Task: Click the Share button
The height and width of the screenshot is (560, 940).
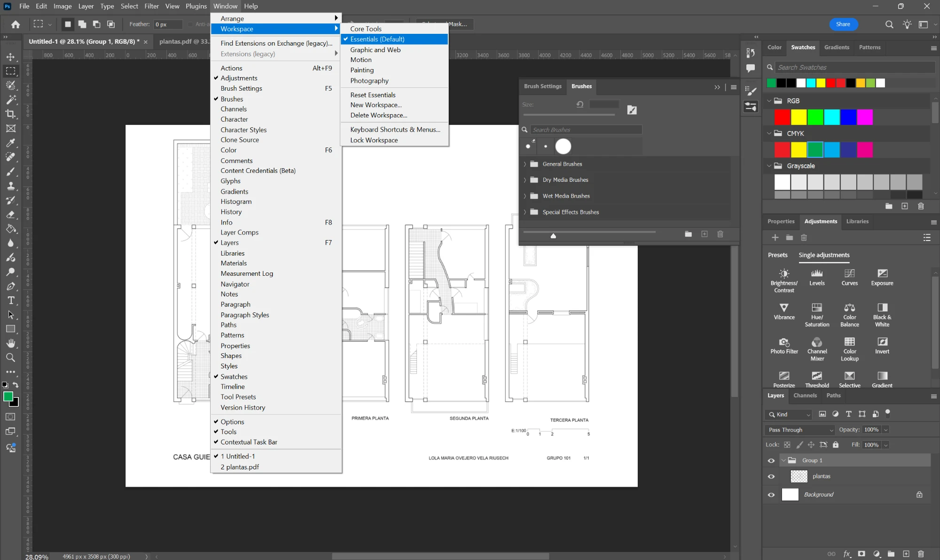Action: point(843,24)
